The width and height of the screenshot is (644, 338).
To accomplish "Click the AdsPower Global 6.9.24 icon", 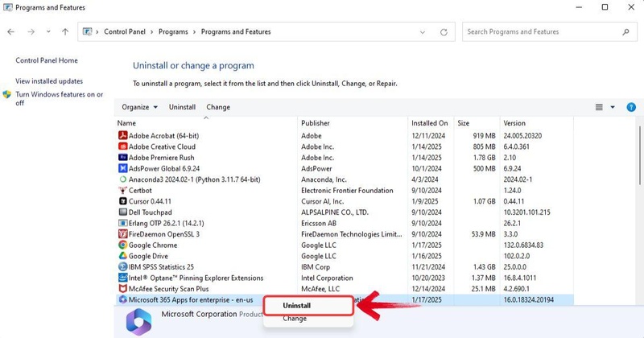I will [122, 168].
